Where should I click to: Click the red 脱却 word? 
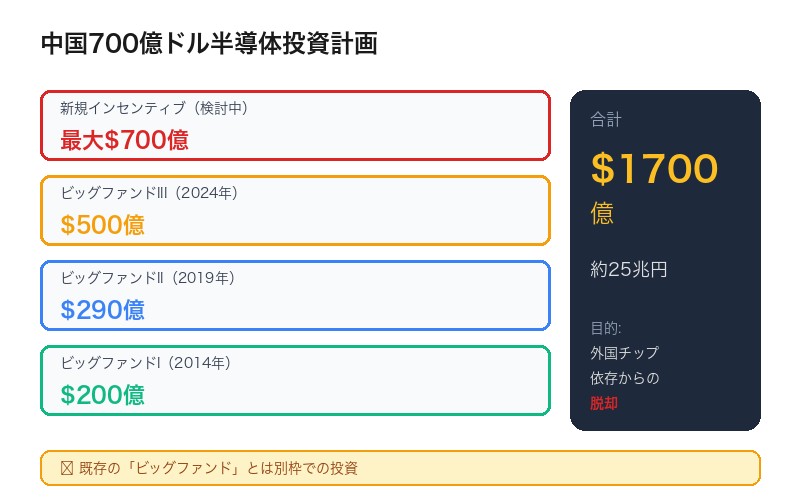tap(604, 403)
